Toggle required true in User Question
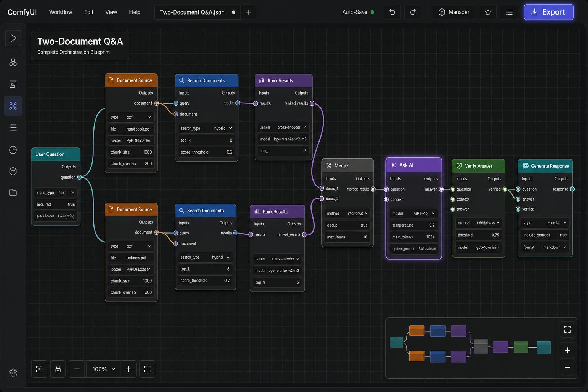Screen dimensions: 588x392 [56, 204]
